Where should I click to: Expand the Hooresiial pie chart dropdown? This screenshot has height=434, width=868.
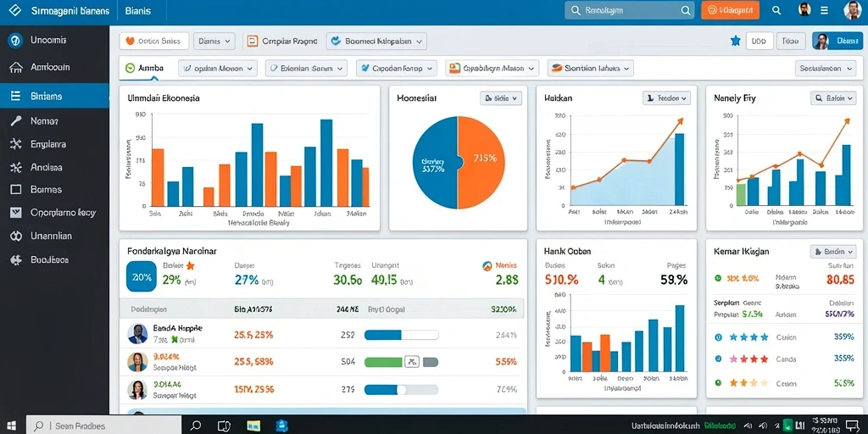(500, 98)
